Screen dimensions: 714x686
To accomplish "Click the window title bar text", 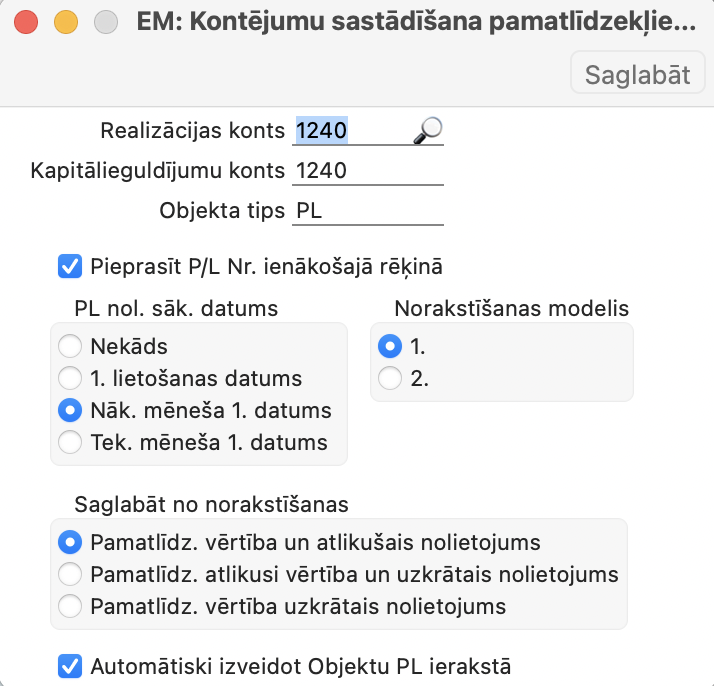I will tap(415, 24).
